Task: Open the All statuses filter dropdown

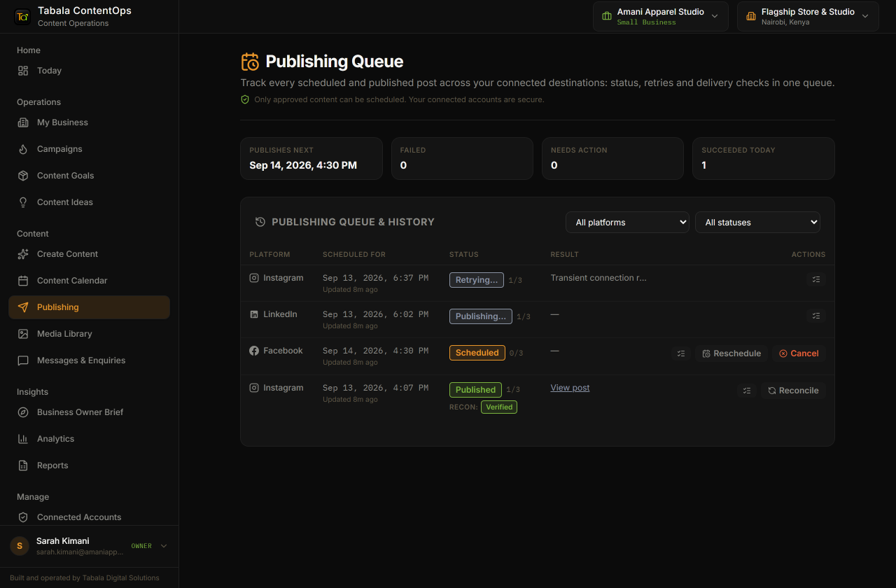Action: pos(757,222)
